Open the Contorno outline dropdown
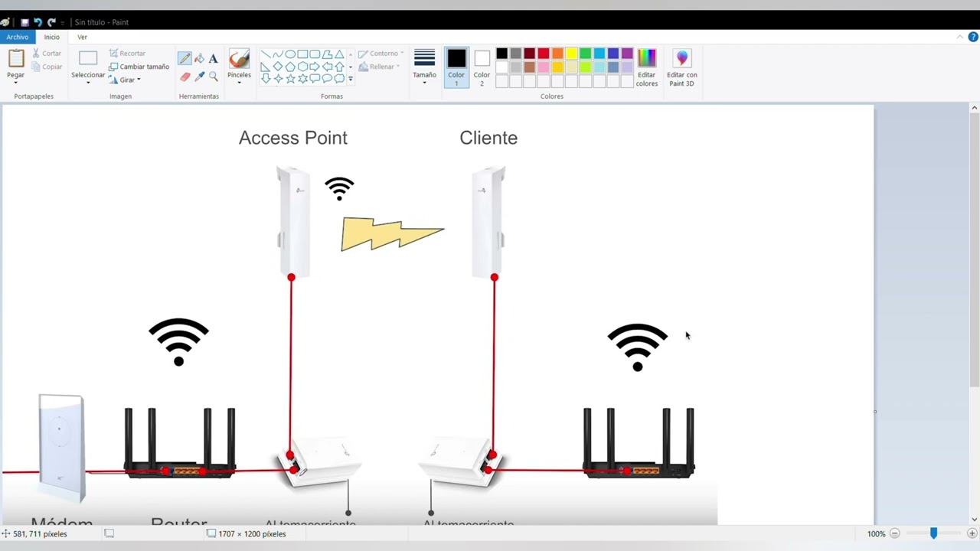The width and height of the screenshot is (980, 551). coord(381,54)
